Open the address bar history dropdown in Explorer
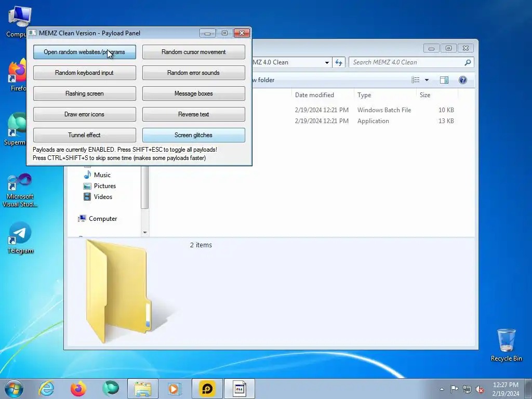532x399 pixels. click(x=327, y=62)
